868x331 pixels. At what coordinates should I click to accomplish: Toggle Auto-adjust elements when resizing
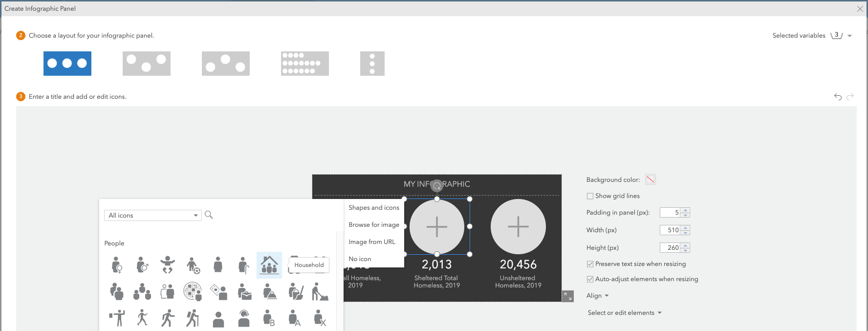click(590, 279)
